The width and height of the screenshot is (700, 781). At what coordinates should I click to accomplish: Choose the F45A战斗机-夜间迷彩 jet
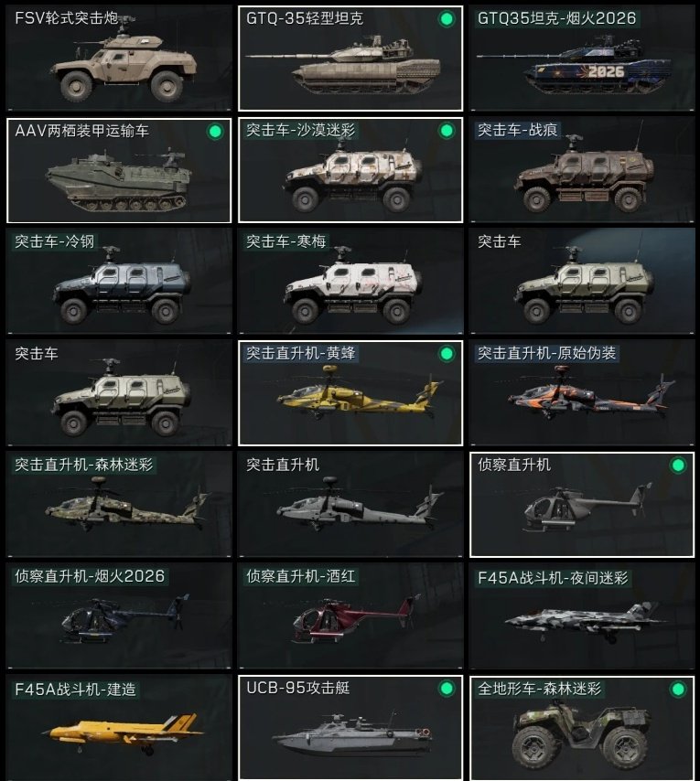582,616
